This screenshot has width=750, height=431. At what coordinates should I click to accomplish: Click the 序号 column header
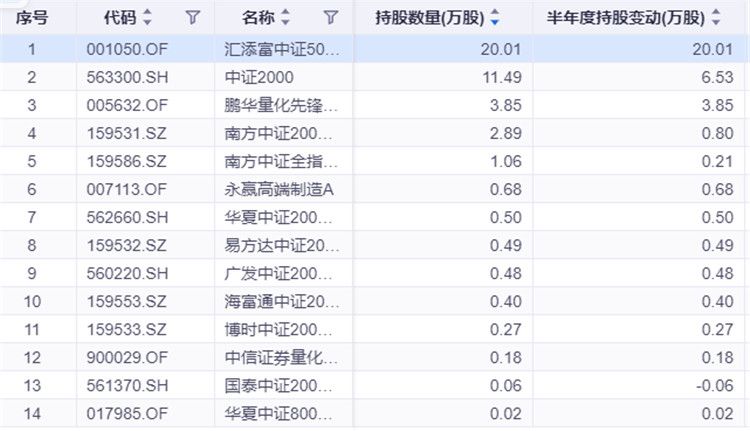[32, 18]
